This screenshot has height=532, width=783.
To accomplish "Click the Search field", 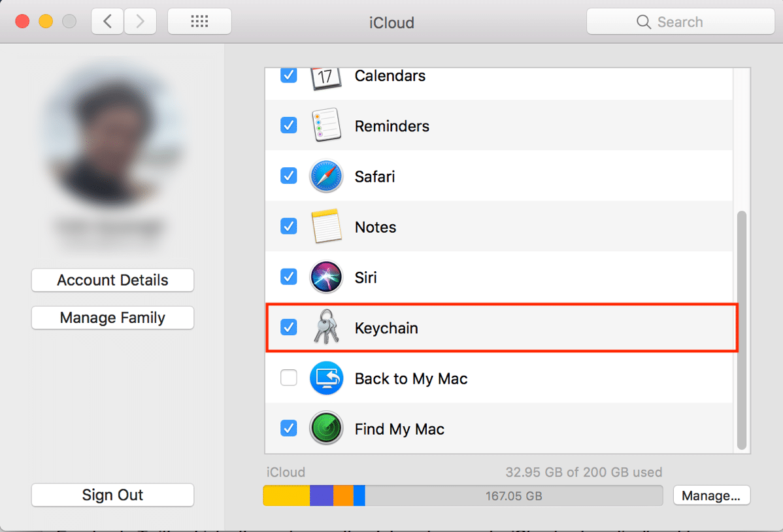I will point(680,22).
